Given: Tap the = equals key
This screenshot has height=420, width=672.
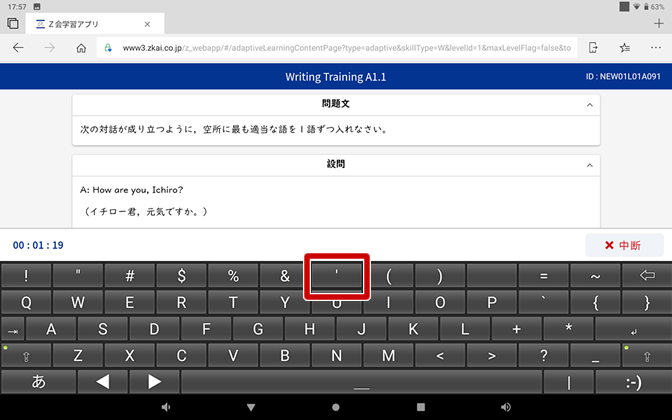Looking at the screenshot, I should tap(543, 276).
